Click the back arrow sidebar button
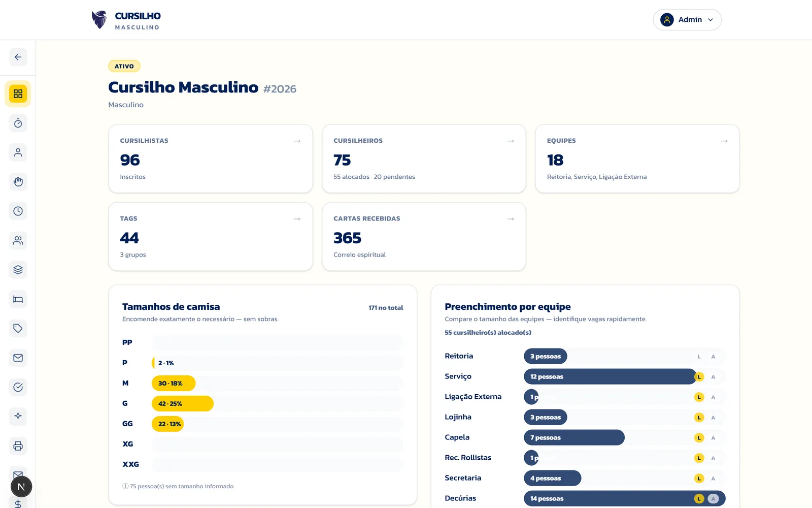Viewport: 812px width, 508px height. coord(18,57)
